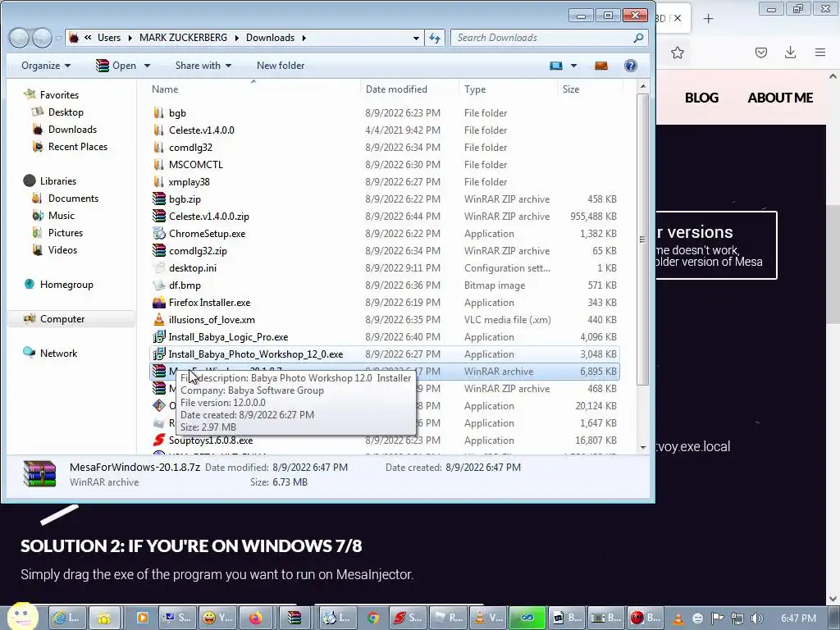Sort by the Name column header
840x630 pixels.
(164, 89)
